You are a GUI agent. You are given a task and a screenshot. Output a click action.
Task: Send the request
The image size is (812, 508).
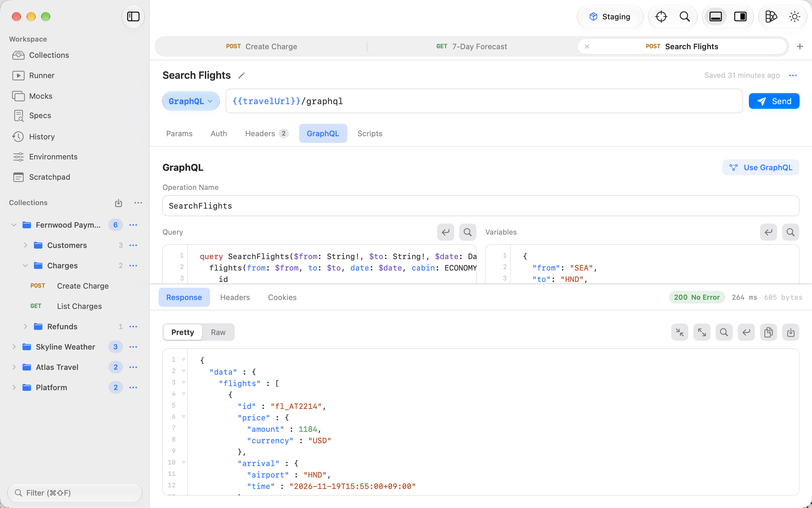point(774,101)
